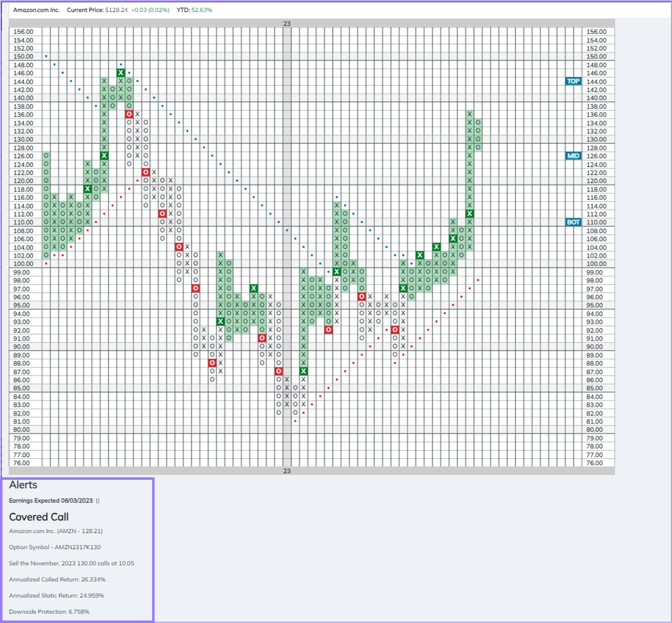Viewport: 672px width, 623px height.
Task: Click Earnings Expected 08/03/2023 text
Action: point(54,500)
